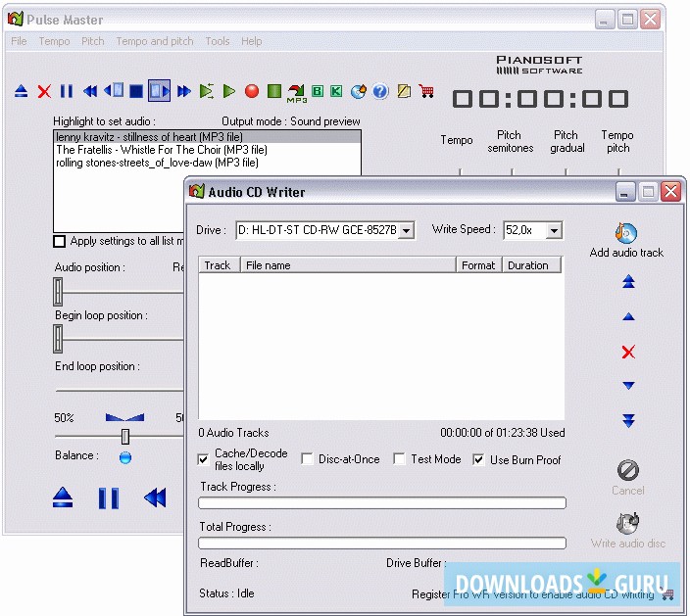Click the blue stop square icon
Image resolution: width=690 pixels, height=616 pixels.
[x=136, y=91]
